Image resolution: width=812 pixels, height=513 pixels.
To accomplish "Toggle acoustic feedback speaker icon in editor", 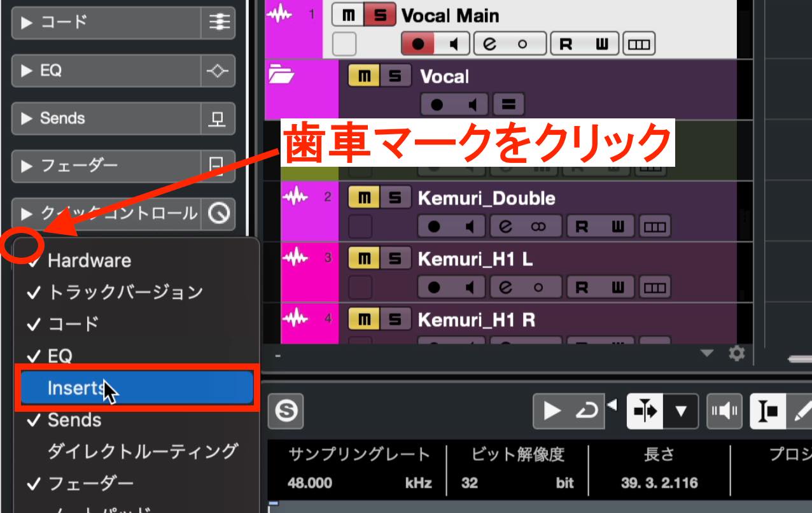I will 725,411.
